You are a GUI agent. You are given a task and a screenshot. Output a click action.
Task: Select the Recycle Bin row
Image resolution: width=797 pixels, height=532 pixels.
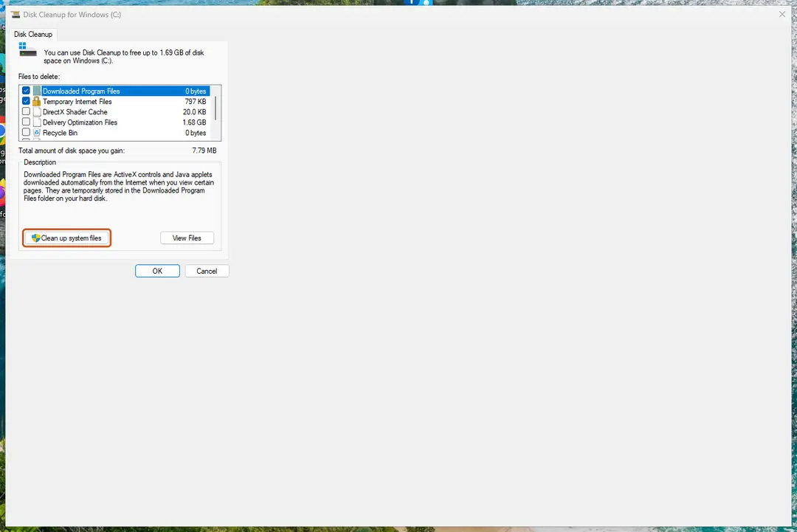point(114,133)
